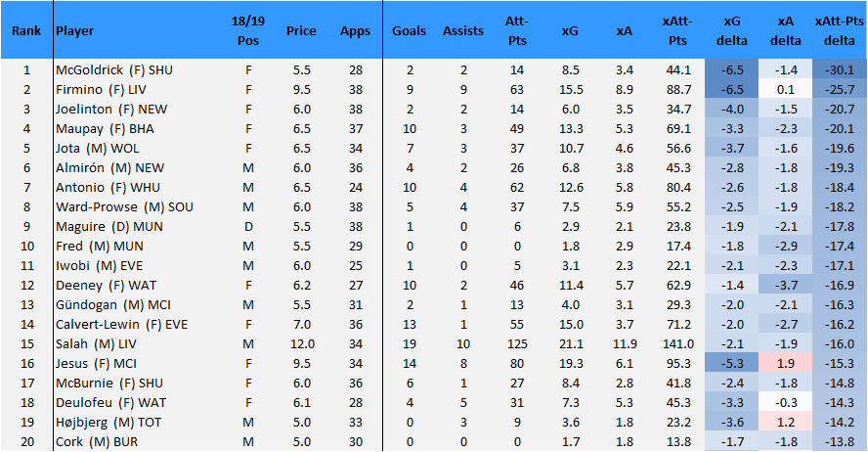Click the Rank column header
This screenshot has width=868, height=452.
click(x=26, y=31)
